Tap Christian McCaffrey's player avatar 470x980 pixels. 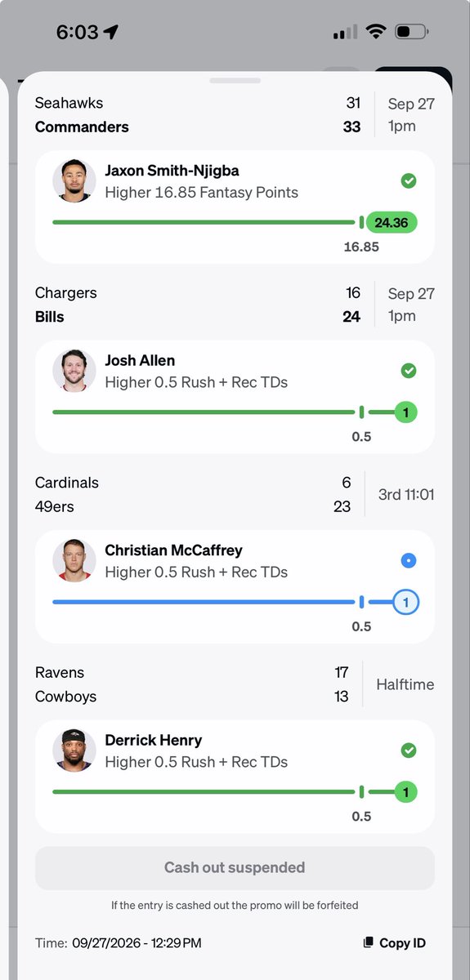[74, 560]
